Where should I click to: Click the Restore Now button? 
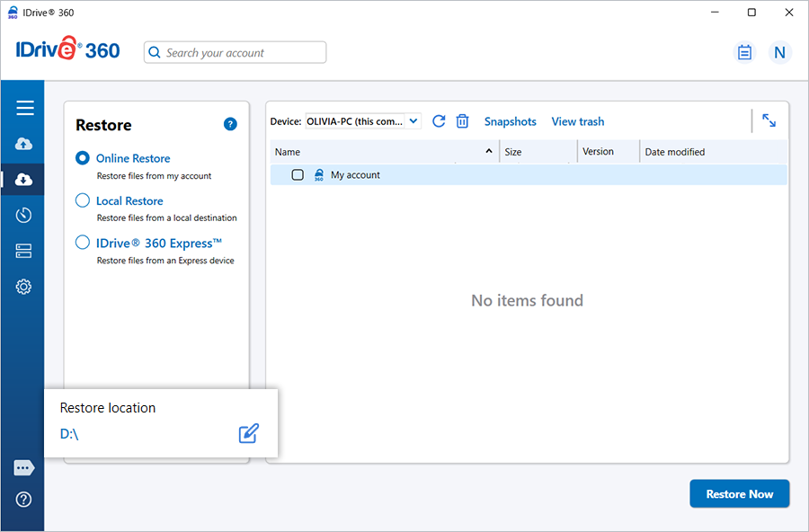coord(739,493)
